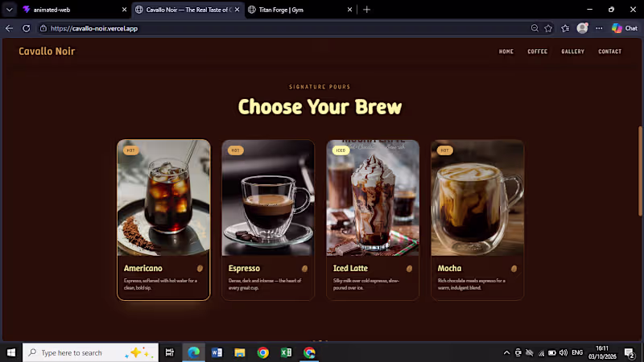
Task: Open the ENG language indicator
Action: 577,352
